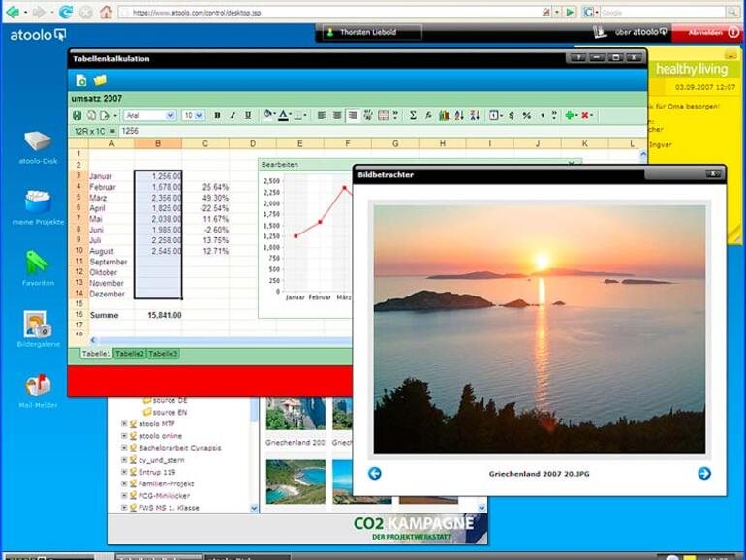746x560 pixels.
Task: Save the umsatz 2007 spreadsheet
Action: click(78, 115)
